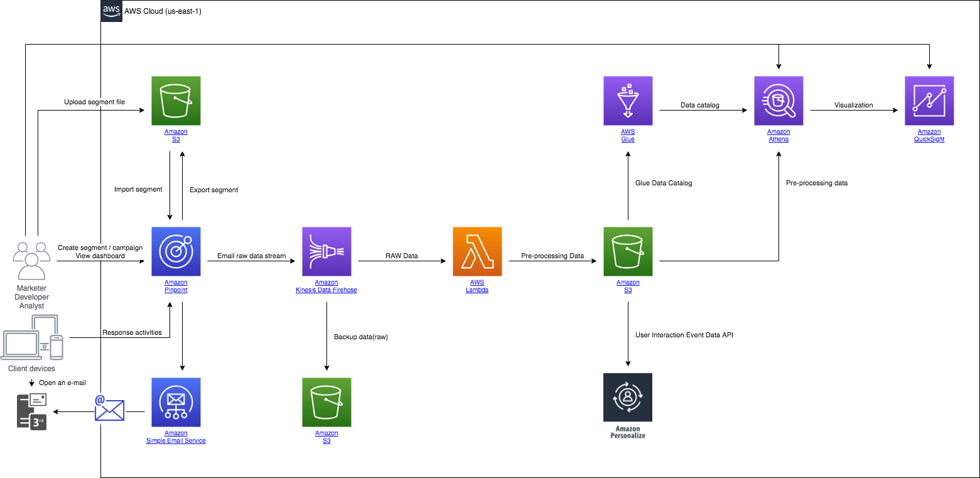This screenshot has width=980, height=478.
Task: Open the Amazon QuickSight link
Action: coord(929,136)
